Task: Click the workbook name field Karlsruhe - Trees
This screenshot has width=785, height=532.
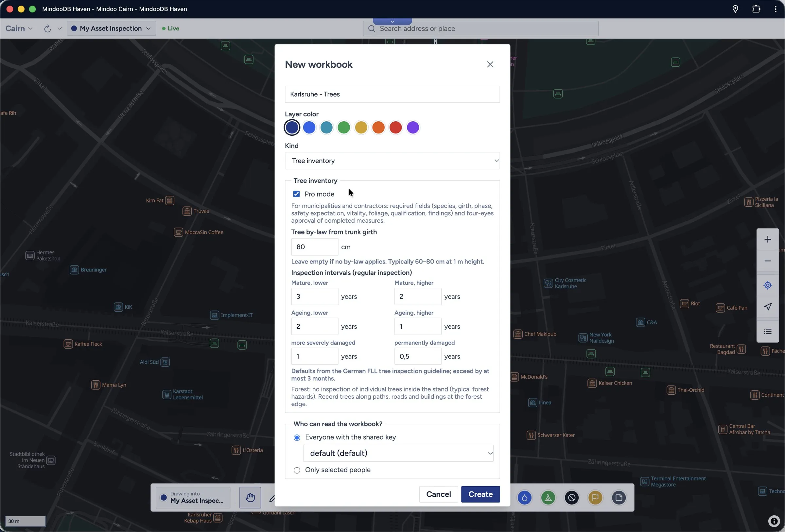Action: [x=392, y=94]
